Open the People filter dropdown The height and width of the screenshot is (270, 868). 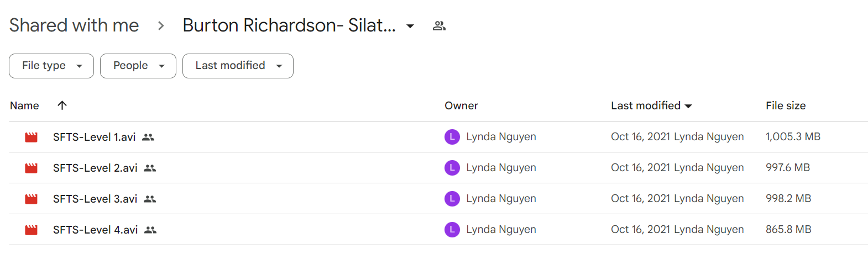click(138, 66)
